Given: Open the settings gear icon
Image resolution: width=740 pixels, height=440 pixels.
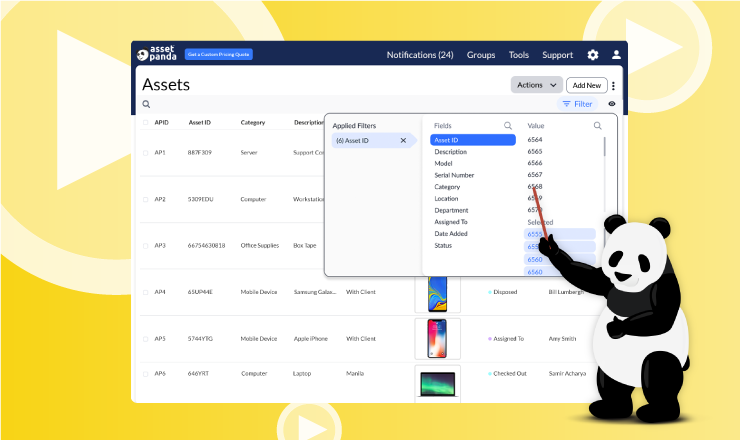Looking at the screenshot, I should pyautogui.click(x=593, y=55).
